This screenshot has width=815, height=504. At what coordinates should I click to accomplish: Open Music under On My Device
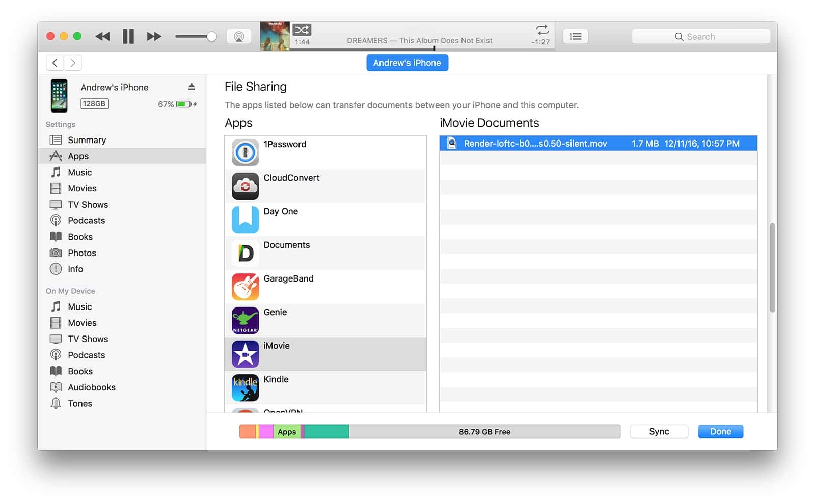122,306
